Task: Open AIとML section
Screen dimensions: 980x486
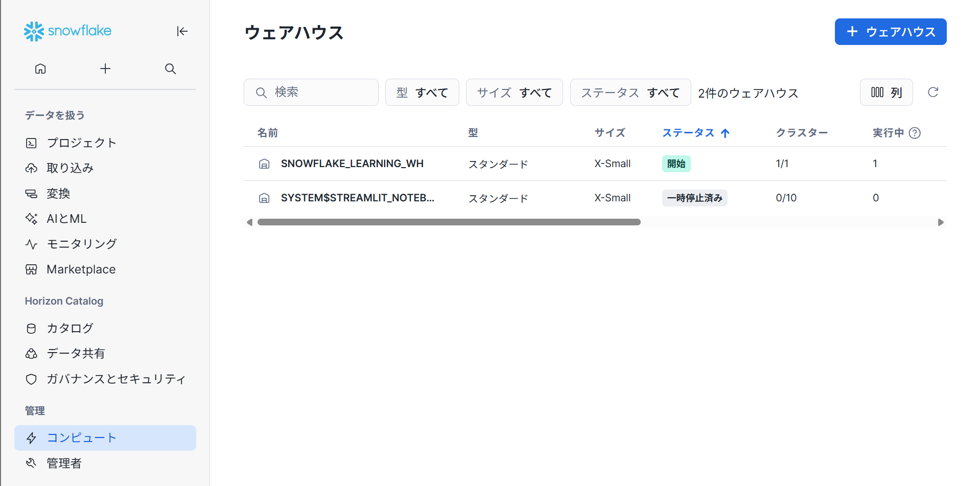Action: 105,219
